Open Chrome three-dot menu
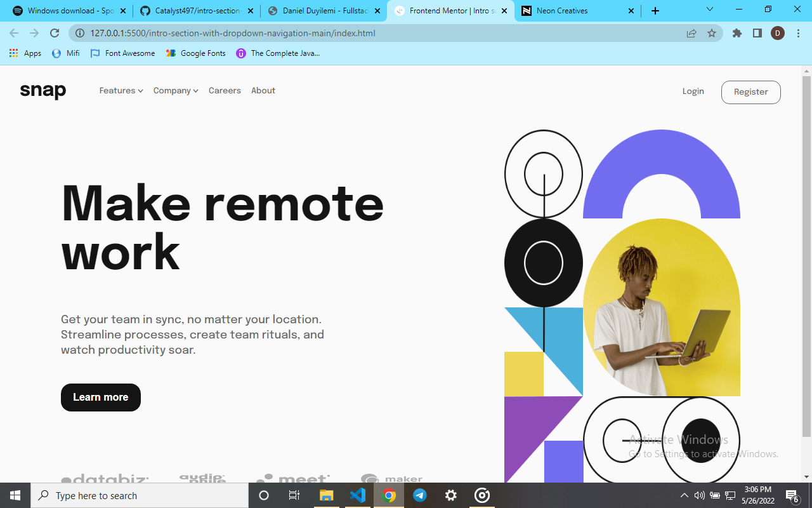This screenshot has width=812, height=508. [798, 33]
